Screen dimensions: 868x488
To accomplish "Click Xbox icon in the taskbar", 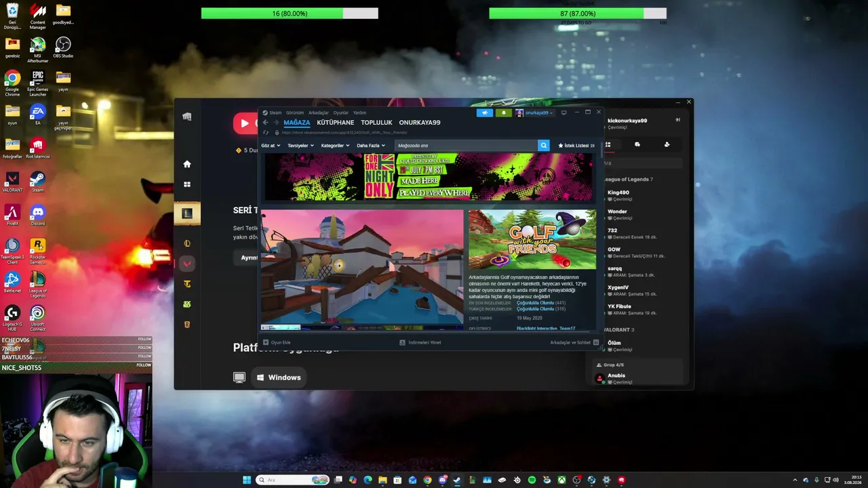I will (x=561, y=480).
